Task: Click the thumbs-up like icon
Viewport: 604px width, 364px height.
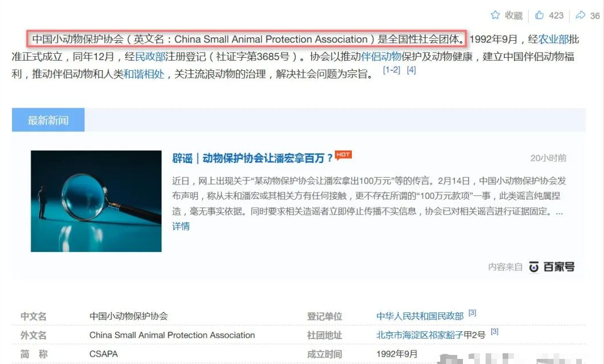Action: point(539,15)
